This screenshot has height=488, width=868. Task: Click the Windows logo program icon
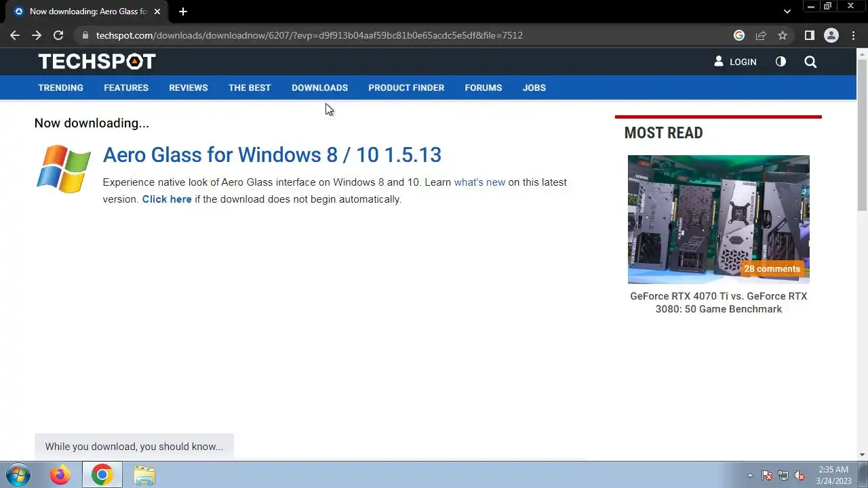pos(64,169)
